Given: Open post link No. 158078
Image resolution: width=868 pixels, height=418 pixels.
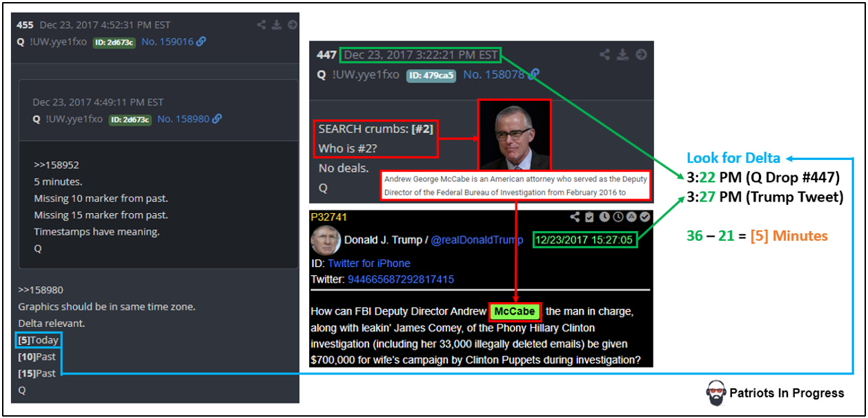Looking at the screenshot, I should click(494, 74).
